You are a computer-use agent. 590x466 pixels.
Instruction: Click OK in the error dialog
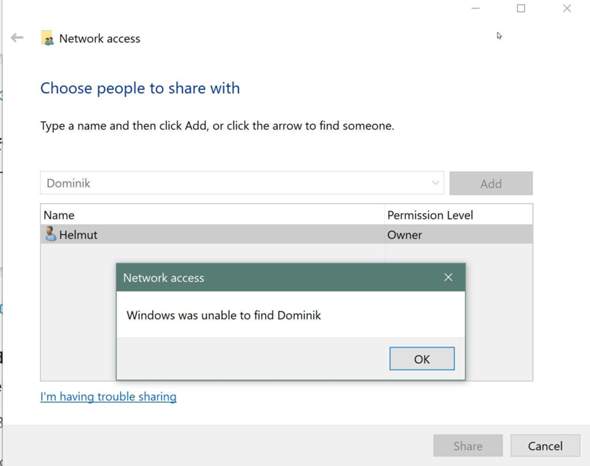(x=422, y=359)
